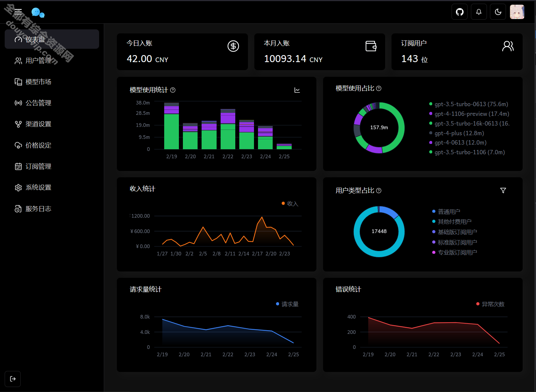Viewport: 536px width, 392px height.
Task: Open the user avatar menu
Action: (517, 12)
